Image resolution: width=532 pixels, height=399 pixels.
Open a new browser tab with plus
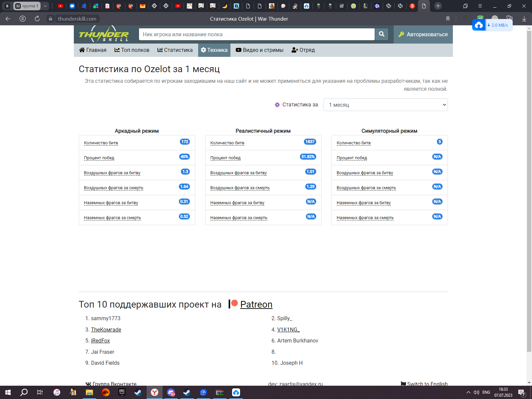tap(438, 6)
